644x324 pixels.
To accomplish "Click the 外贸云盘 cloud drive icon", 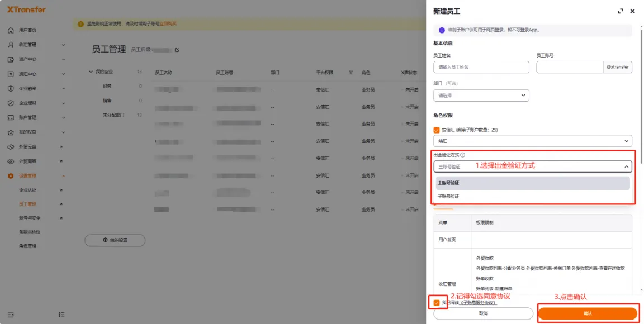I will 11,147.
